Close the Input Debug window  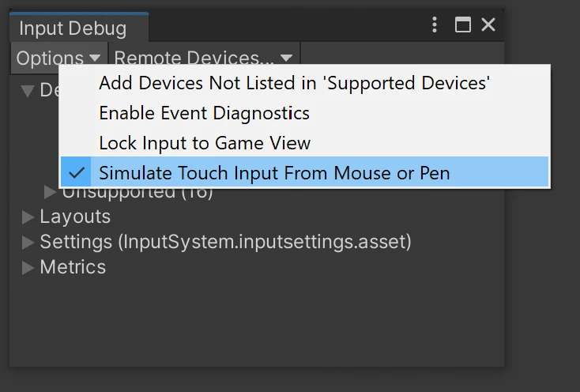[488, 25]
